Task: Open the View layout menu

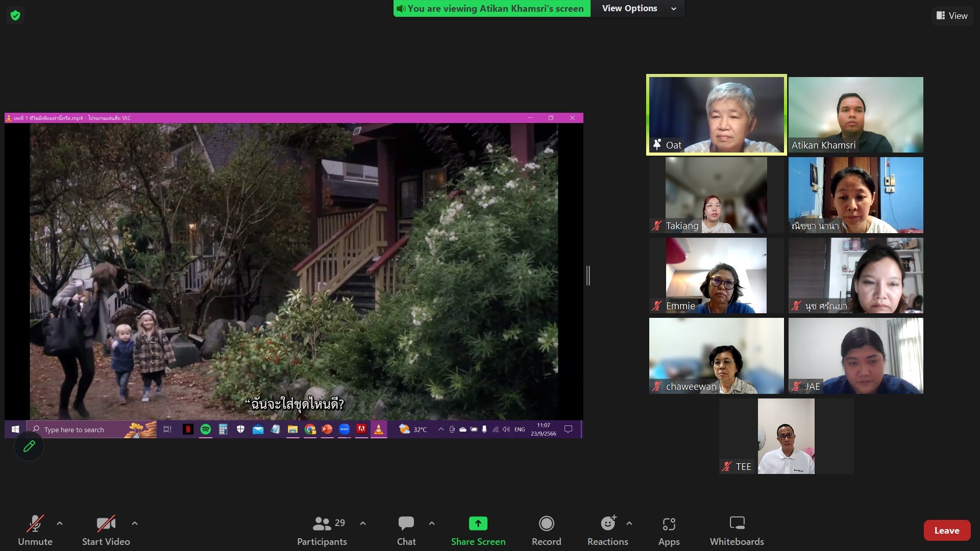Action: (x=952, y=16)
